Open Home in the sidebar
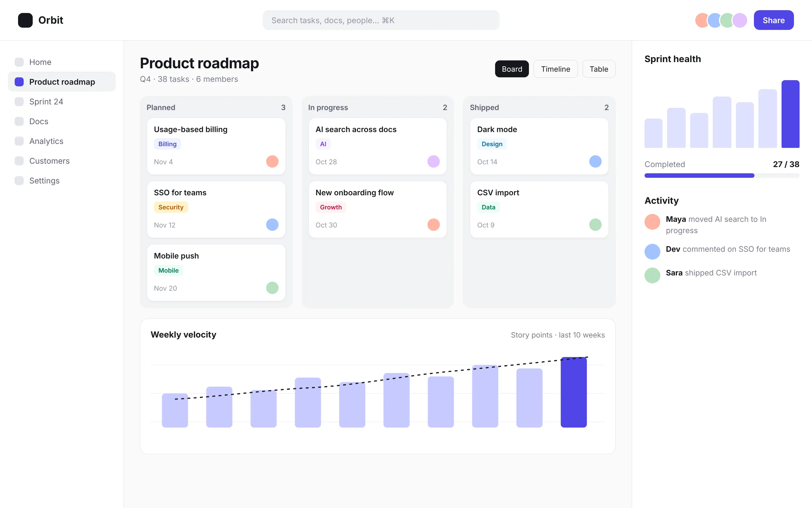The height and width of the screenshot is (508, 812). 62,62
